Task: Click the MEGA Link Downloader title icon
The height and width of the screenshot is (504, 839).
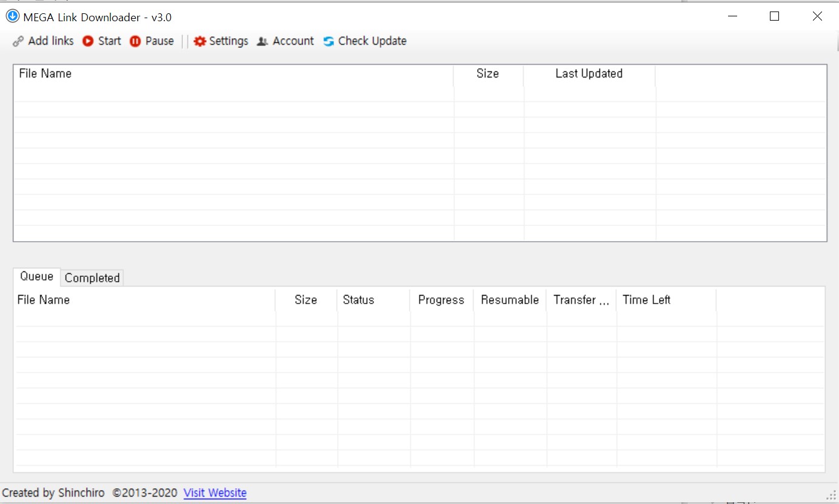Action: (x=12, y=16)
